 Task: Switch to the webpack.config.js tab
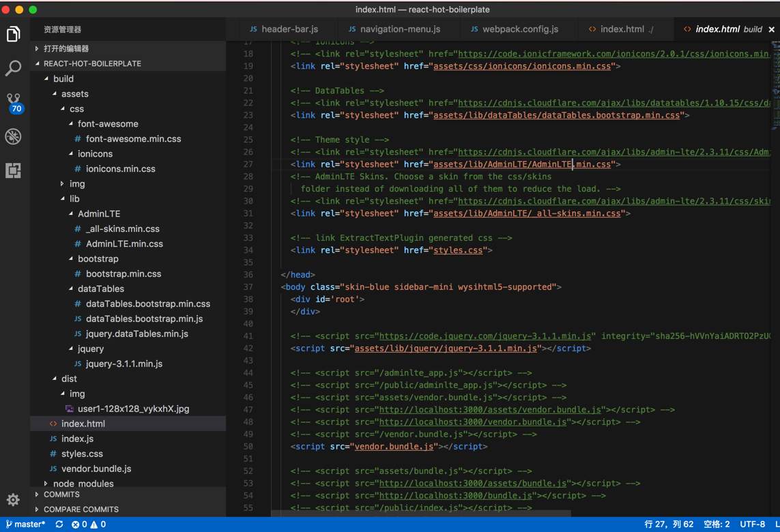[520, 29]
